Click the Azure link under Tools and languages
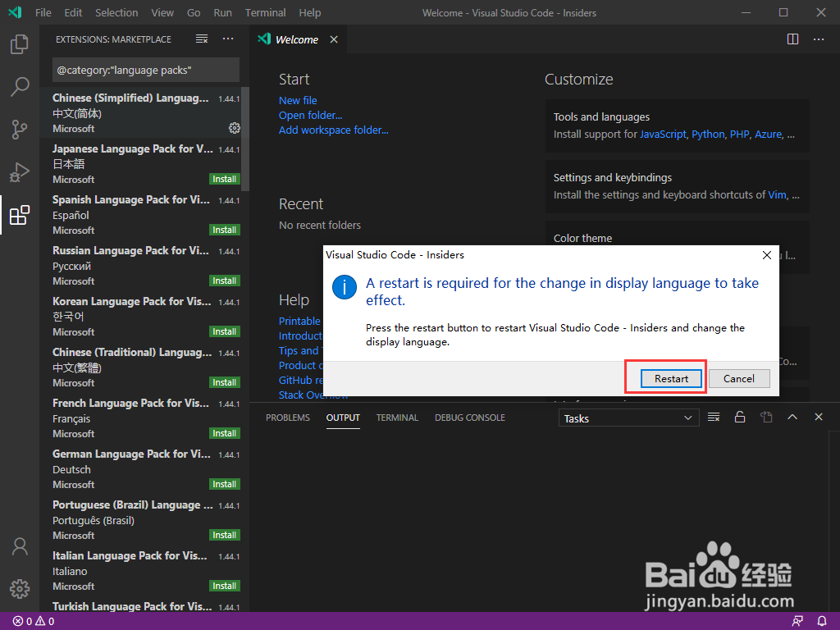 coord(768,135)
